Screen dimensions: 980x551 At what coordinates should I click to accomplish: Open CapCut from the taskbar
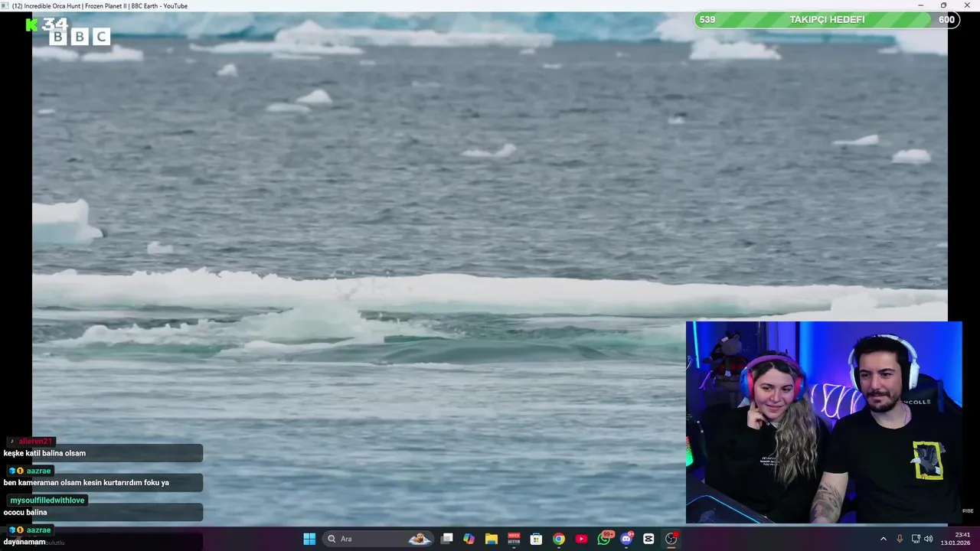pos(648,539)
